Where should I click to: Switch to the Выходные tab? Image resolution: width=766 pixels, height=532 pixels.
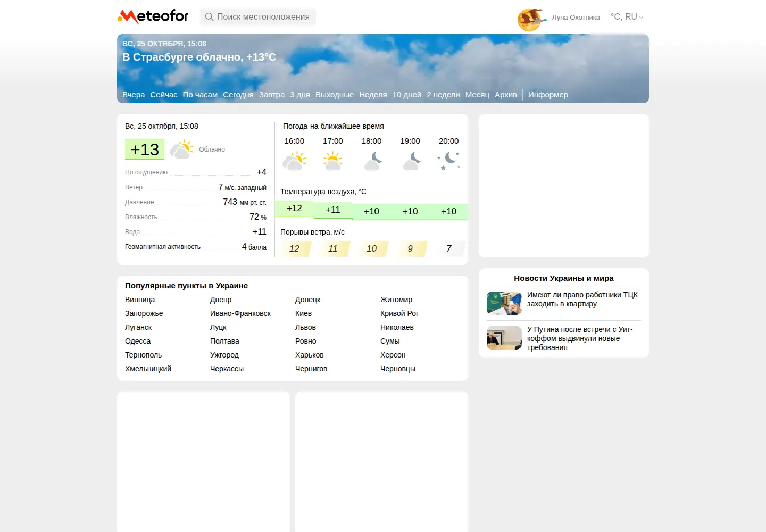(335, 95)
